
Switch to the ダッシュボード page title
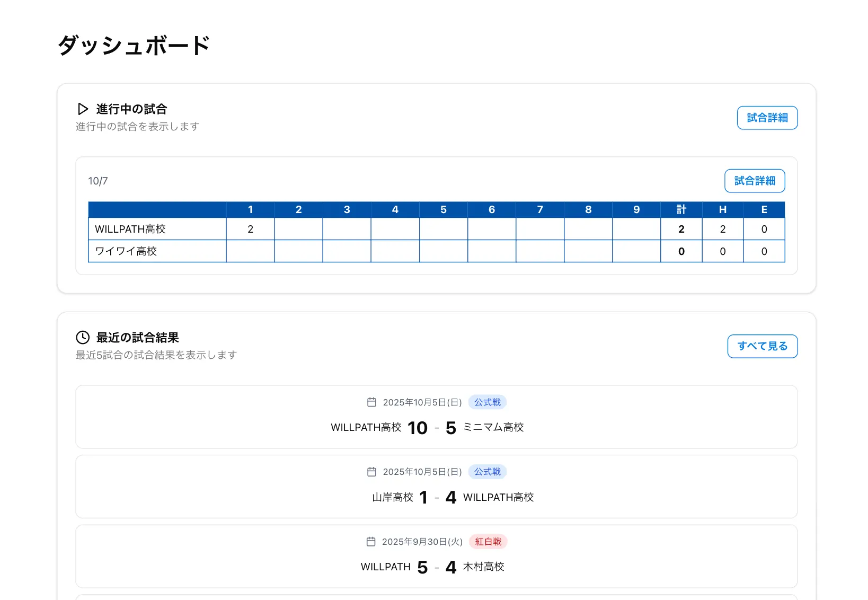point(134,45)
